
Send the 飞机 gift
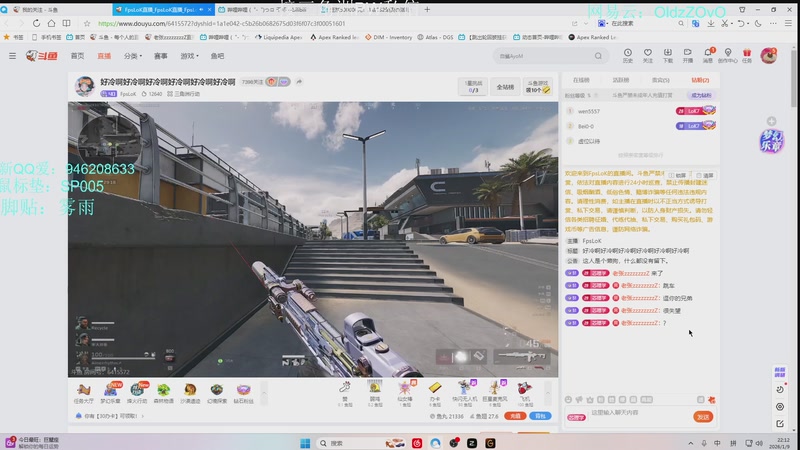(524, 393)
